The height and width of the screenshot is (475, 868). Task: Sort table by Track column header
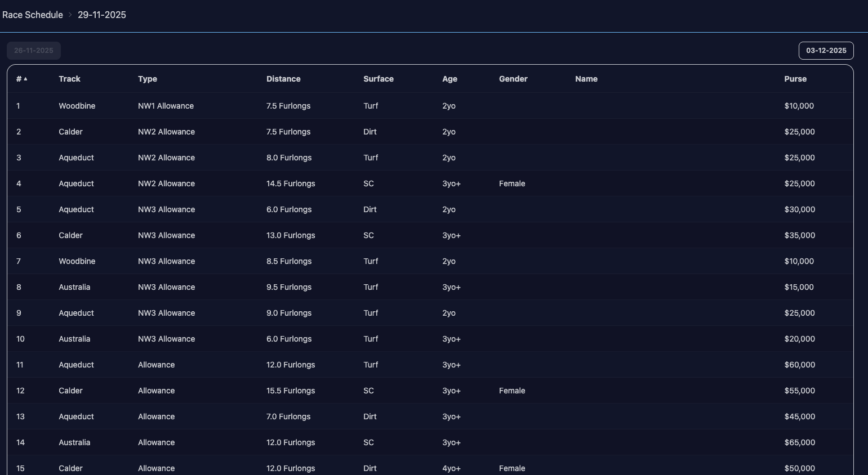tap(69, 79)
